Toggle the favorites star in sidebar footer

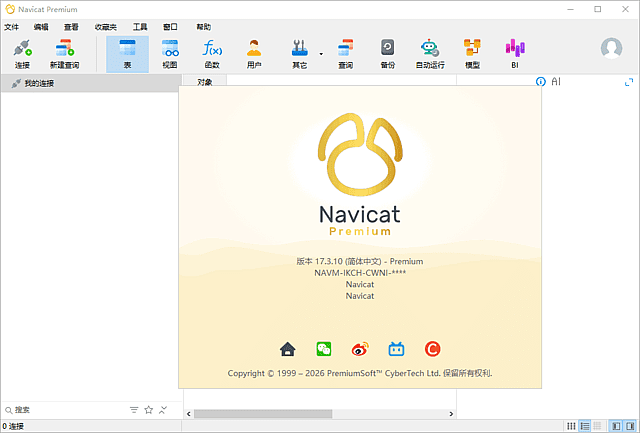click(x=149, y=410)
